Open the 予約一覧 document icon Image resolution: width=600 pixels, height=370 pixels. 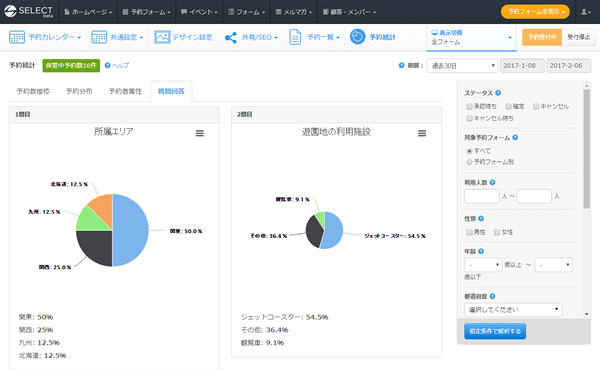click(295, 37)
